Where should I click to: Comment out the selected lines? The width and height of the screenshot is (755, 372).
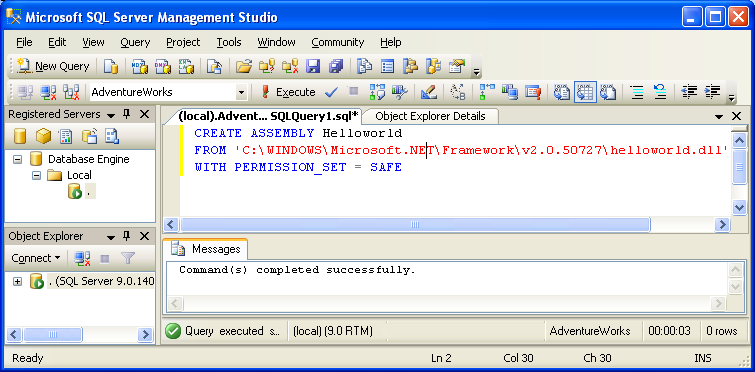637,92
